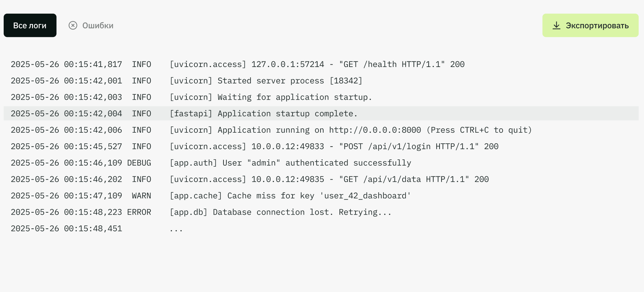Open the Ошибки tab
The width and height of the screenshot is (644, 292).
pos(91,25)
